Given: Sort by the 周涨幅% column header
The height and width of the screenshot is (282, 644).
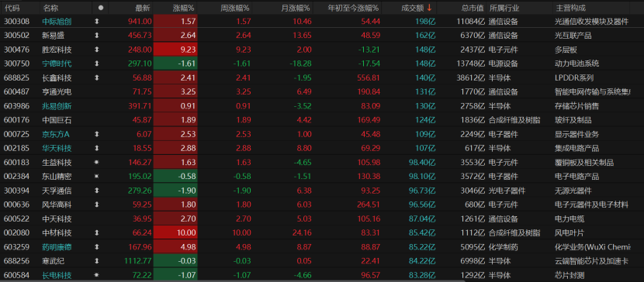Looking at the screenshot, I should [234, 8].
